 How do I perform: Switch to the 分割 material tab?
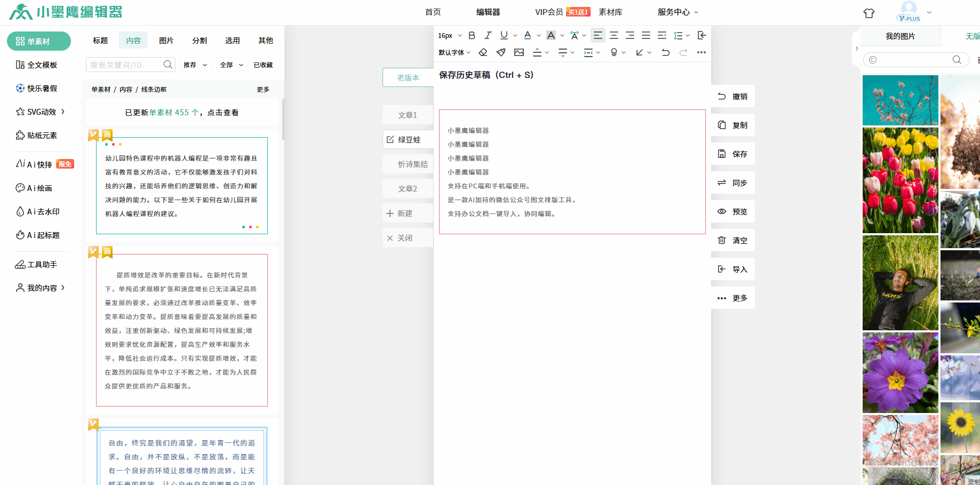[200, 41]
